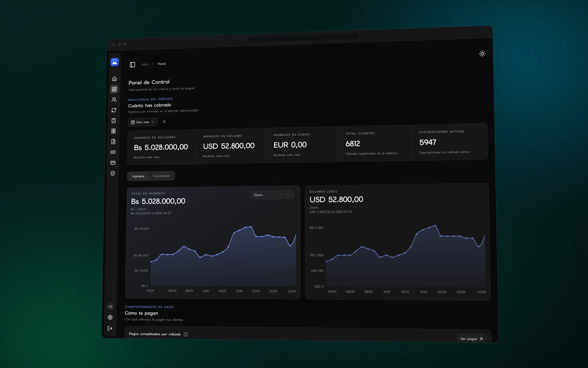
Task: Click the Dólares chart USD 52.800,00 value
Action: tap(336, 199)
